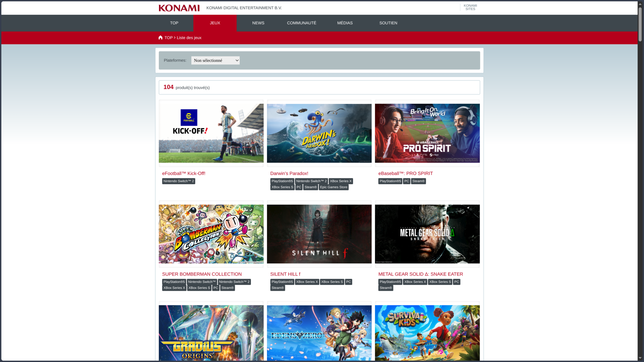Click the SILENT HILL f title link
The image size is (644, 362).
[285, 274]
